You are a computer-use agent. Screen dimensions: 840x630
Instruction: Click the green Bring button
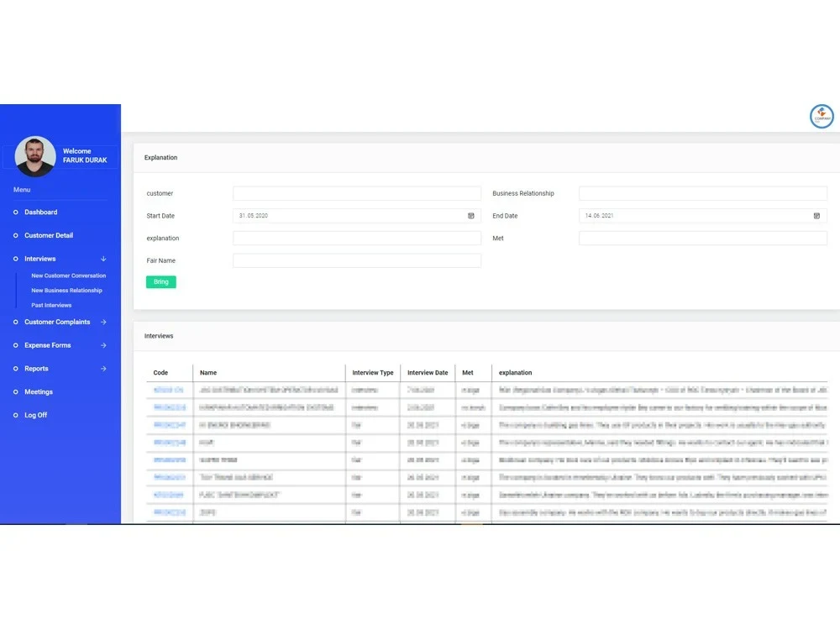pyautogui.click(x=160, y=281)
